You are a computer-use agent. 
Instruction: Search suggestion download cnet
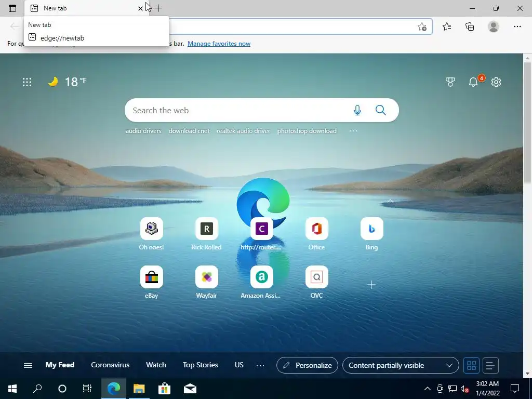(189, 131)
